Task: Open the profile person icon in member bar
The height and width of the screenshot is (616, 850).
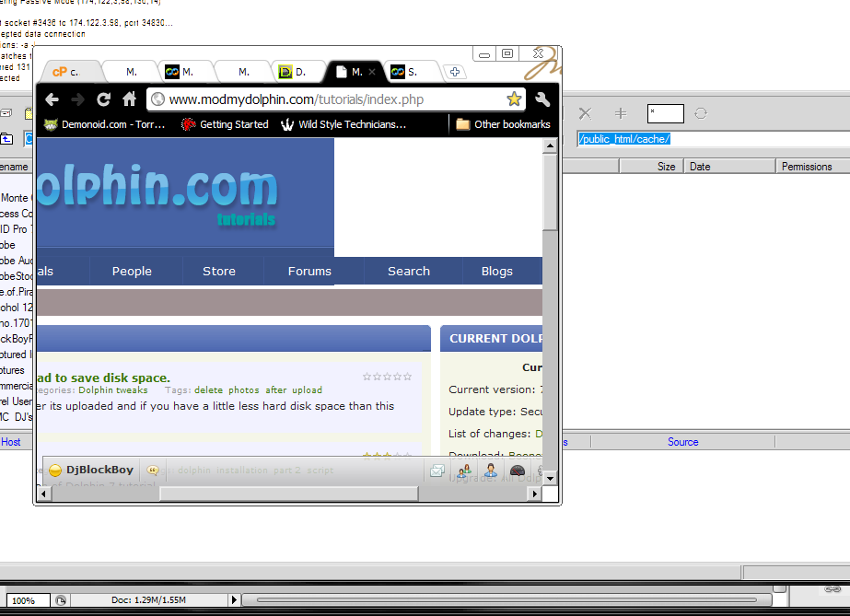Action: (491, 471)
